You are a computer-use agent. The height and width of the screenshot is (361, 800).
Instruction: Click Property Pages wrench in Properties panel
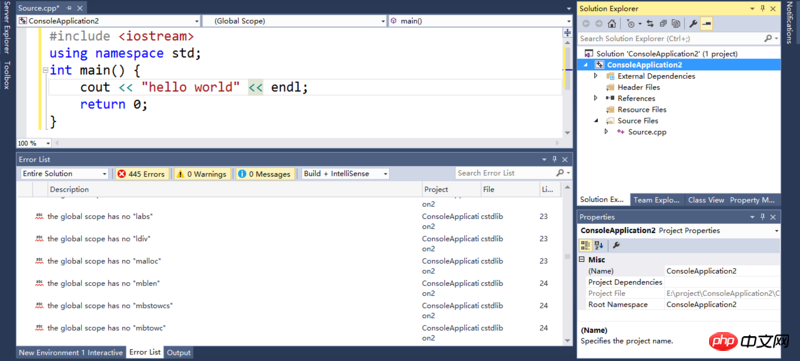tap(616, 245)
